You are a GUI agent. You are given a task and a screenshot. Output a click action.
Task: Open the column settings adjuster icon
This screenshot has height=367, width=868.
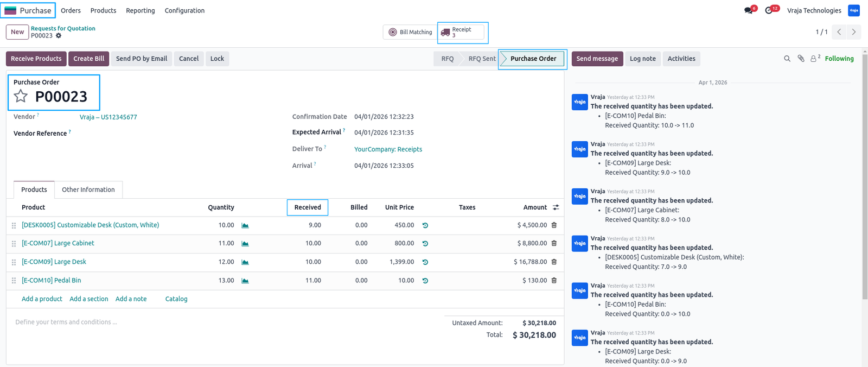(x=556, y=207)
